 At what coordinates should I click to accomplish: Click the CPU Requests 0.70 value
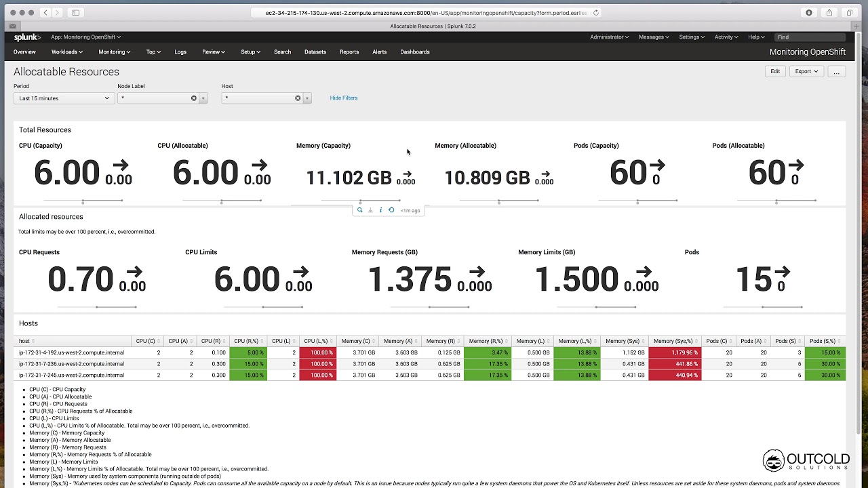pos(80,279)
